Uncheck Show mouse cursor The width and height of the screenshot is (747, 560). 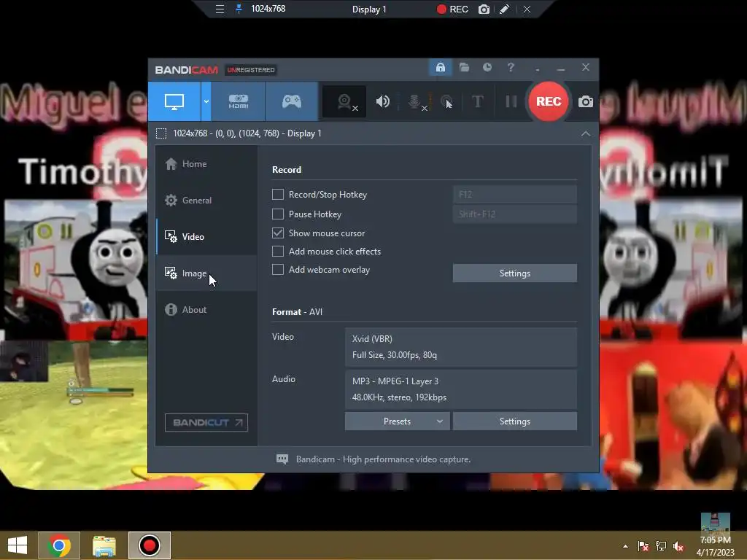[278, 233]
